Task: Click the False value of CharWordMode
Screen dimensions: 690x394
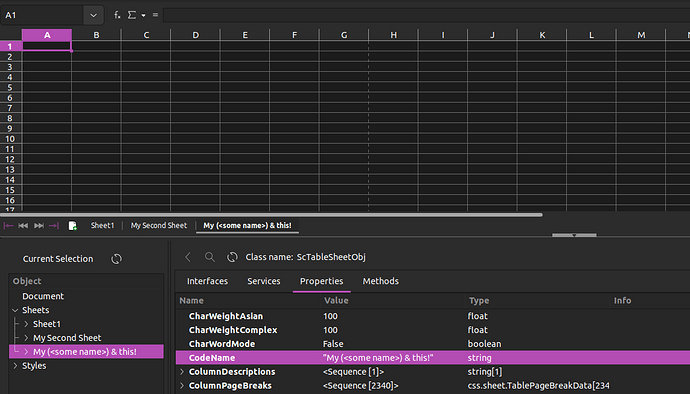Action: pos(333,344)
